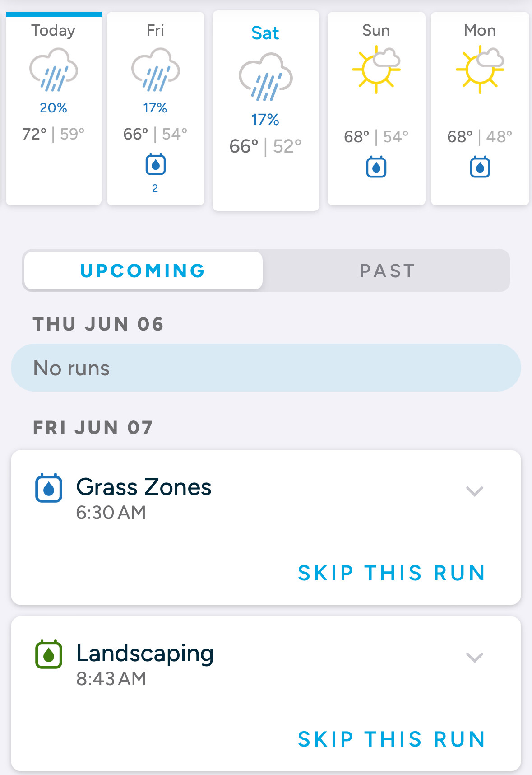
Task: Tap the water schedule icon under Monday
Action: click(x=480, y=167)
